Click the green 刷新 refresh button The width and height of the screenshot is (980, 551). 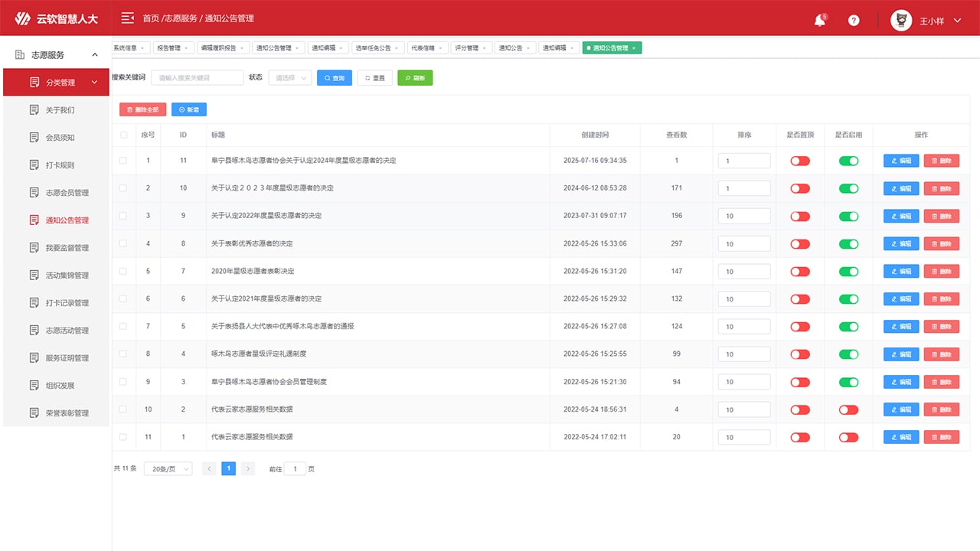point(415,78)
